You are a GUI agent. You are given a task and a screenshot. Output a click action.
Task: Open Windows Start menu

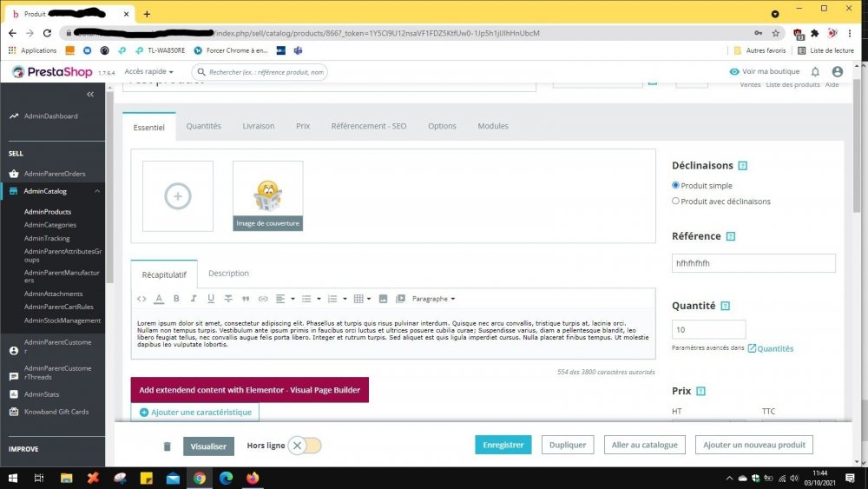tap(13, 478)
